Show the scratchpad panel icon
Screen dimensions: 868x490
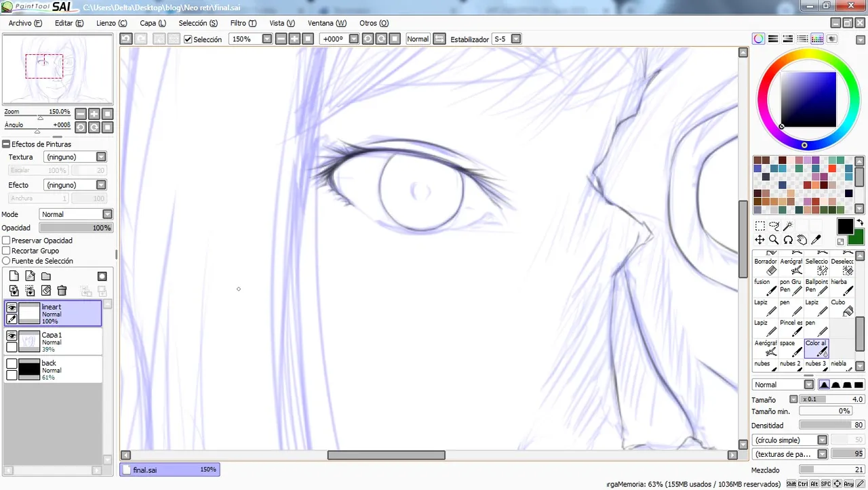pyautogui.click(x=832, y=39)
